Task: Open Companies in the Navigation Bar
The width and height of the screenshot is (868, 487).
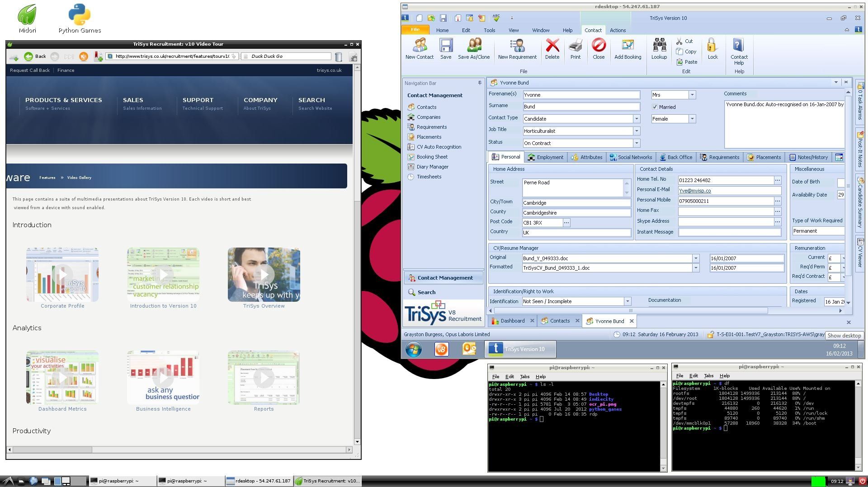Action: 424,117
